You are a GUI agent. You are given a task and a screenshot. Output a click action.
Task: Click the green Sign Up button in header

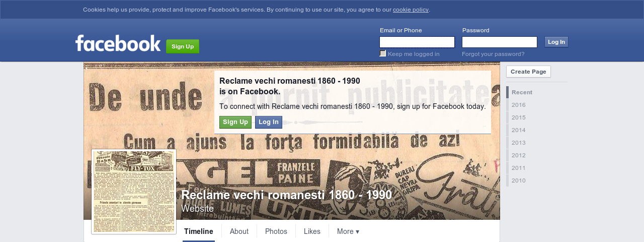pyautogui.click(x=183, y=46)
